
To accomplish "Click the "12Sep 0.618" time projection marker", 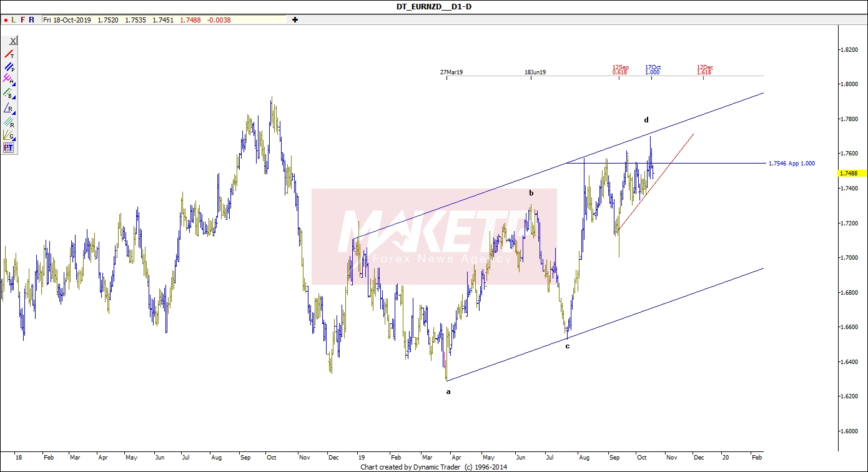I will coord(619,69).
